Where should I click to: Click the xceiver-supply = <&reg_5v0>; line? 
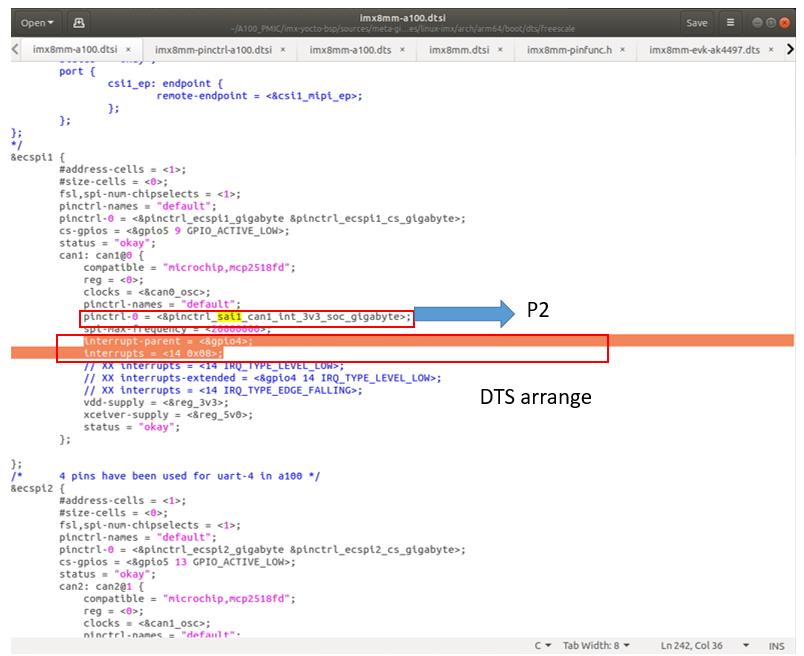click(168, 414)
